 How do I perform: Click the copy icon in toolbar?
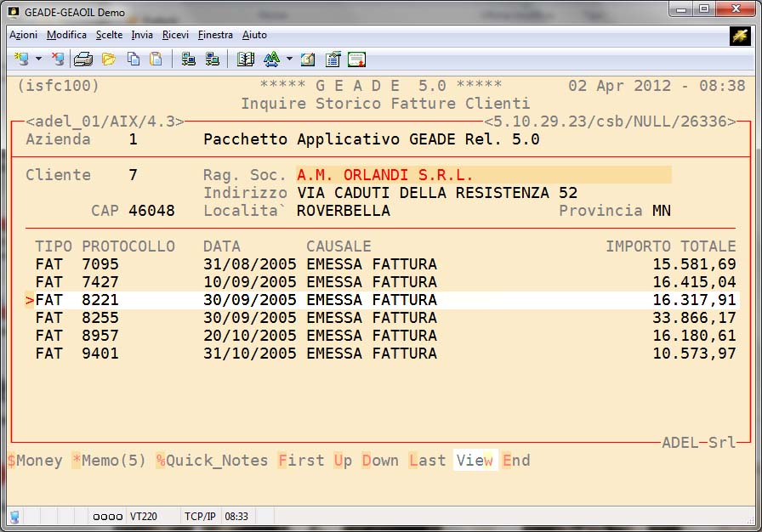[134, 59]
